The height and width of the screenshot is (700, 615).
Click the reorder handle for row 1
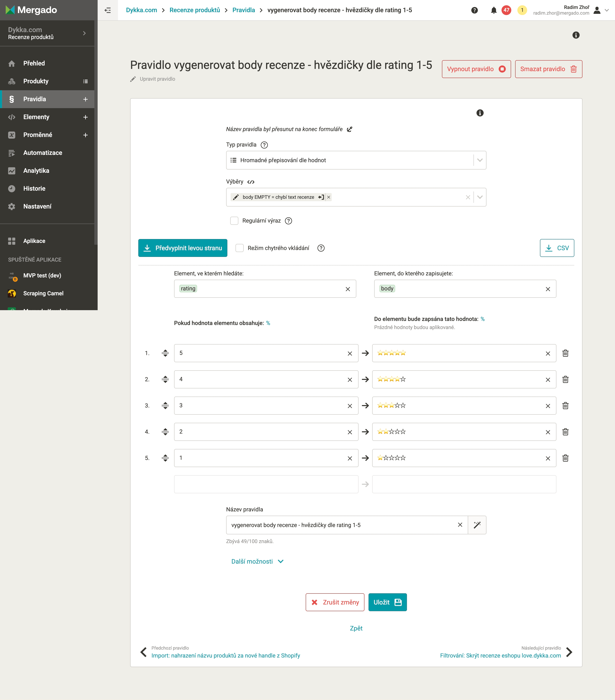click(165, 353)
